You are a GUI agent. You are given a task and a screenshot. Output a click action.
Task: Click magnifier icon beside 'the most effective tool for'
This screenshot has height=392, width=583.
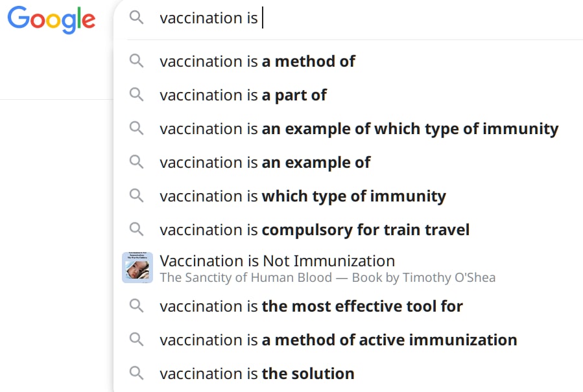tap(136, 306)
